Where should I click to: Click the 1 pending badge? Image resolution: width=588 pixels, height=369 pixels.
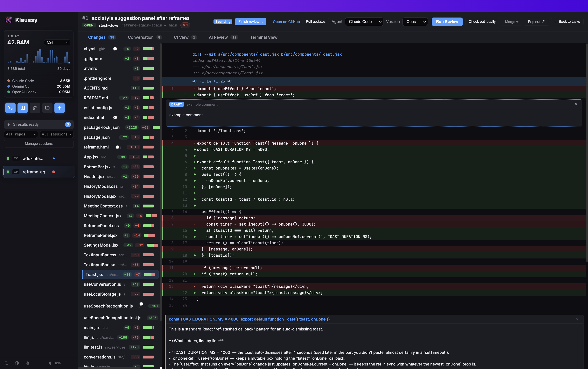[x=223, y=21]
